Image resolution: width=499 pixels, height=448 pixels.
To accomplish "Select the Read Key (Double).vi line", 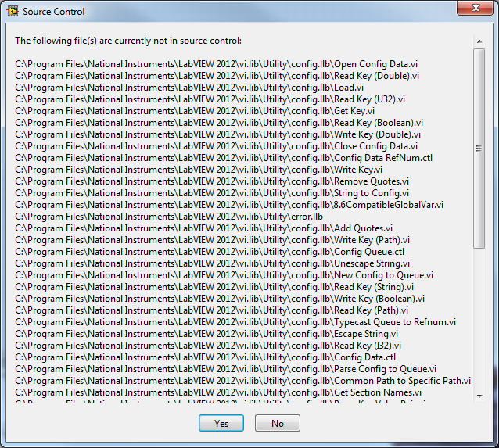I will [x=217, y=76].
